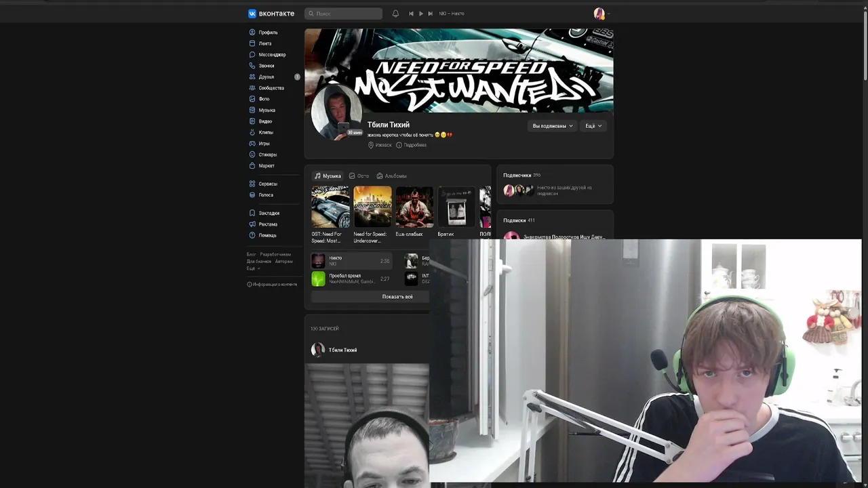Open Видео icon in sidebar
This screenshot has height=488, width=868.
pos(252,121)
